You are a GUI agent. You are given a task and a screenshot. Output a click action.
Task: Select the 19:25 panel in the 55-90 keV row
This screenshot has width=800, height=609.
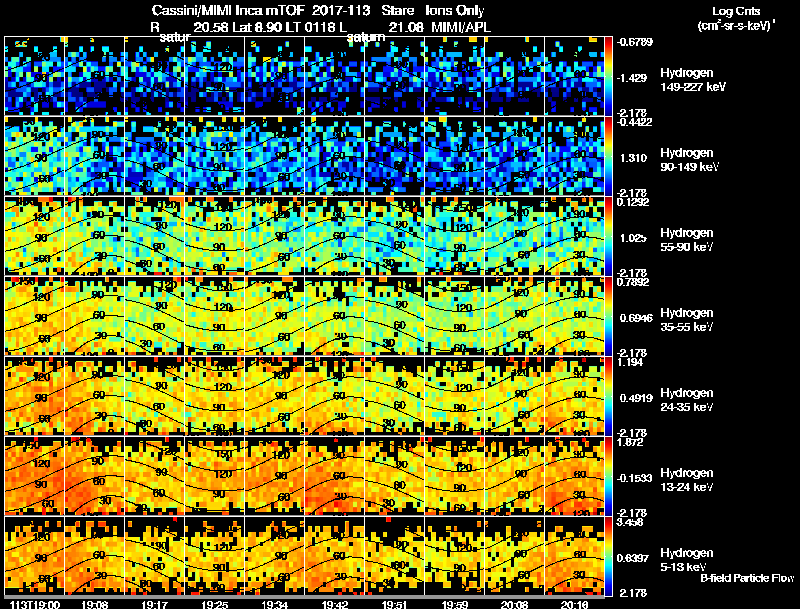click(215, 236)
